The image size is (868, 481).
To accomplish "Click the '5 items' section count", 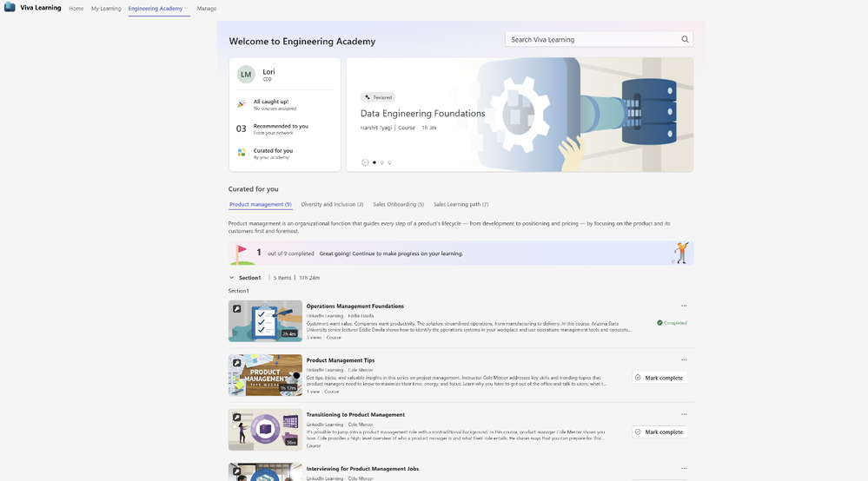I will pyautogui.click(x=282, y=278).
